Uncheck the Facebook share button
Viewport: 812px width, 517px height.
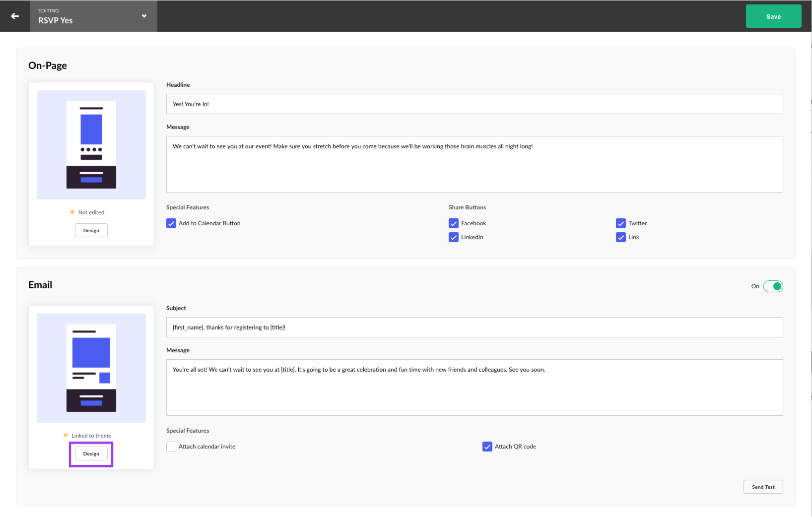[454, 223]
